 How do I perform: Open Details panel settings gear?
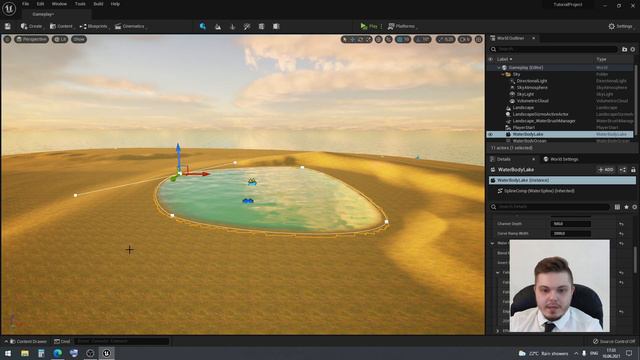click(x=634, y=207)
